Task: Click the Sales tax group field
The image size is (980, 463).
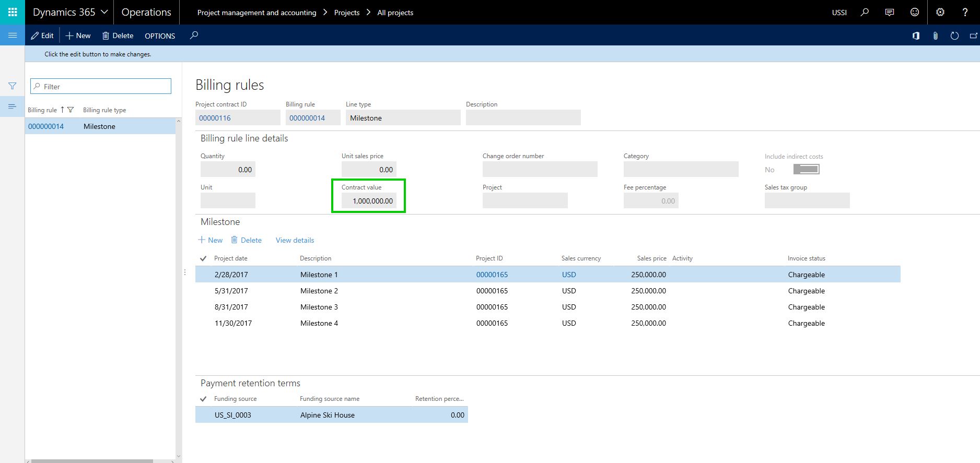Action: click(807, 200)
